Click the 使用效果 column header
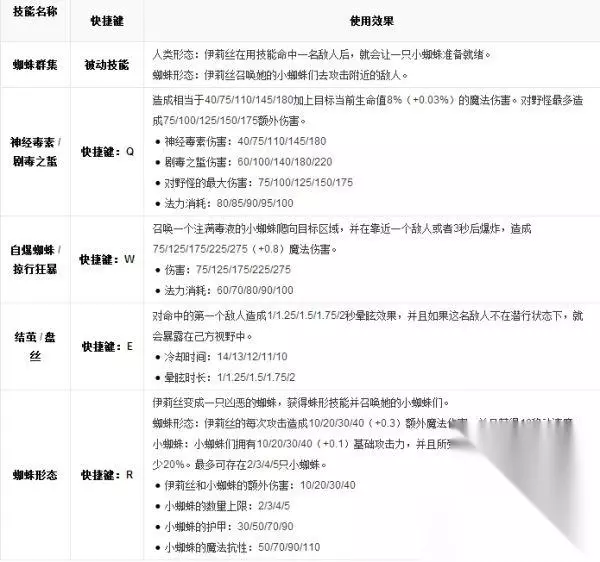600x562 pixels. tap(372, 21)
